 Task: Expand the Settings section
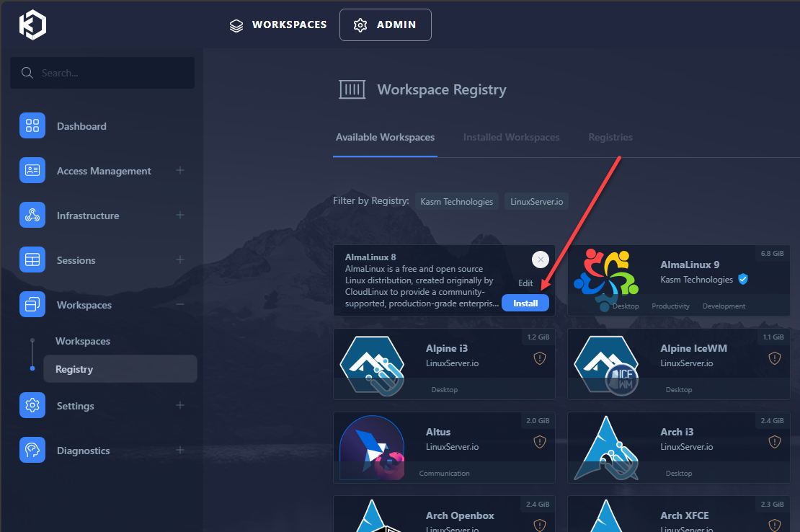180,406
